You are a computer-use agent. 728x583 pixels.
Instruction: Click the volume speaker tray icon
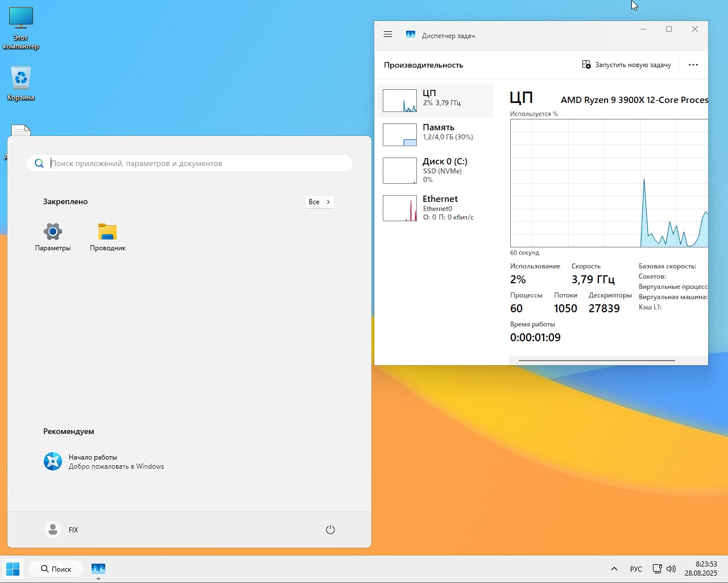671,569
